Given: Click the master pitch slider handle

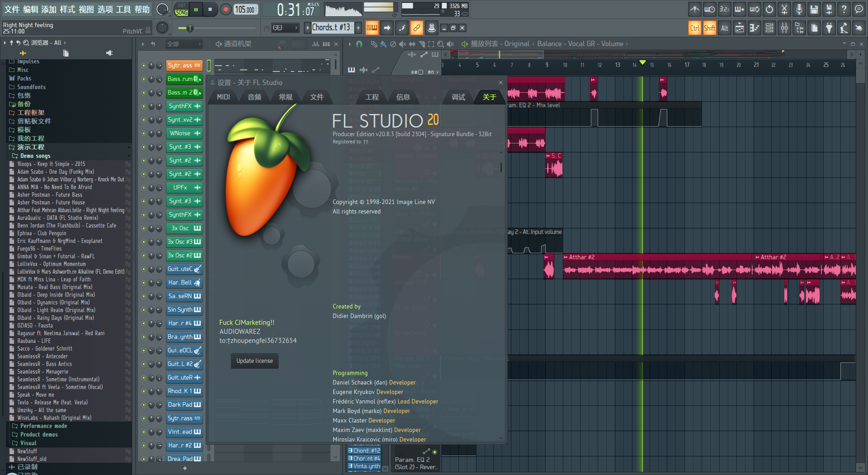Looking at the screenshot, I should [190, 28].
